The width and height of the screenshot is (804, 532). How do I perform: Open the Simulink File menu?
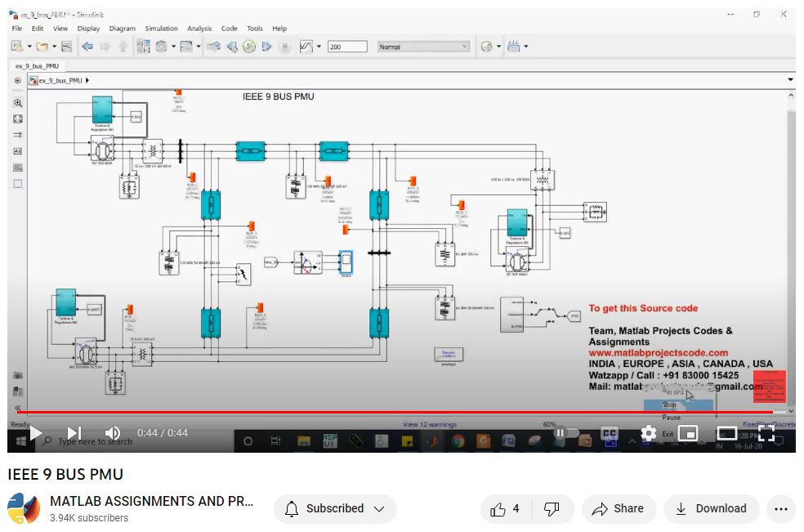[17, 29]
